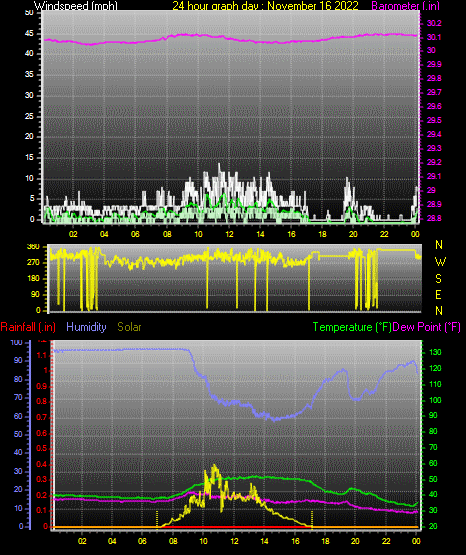The width and height of the screenshot is (466, 555).
Task: Click the Barometer (.in) axis title
Action: coord(405,5)
